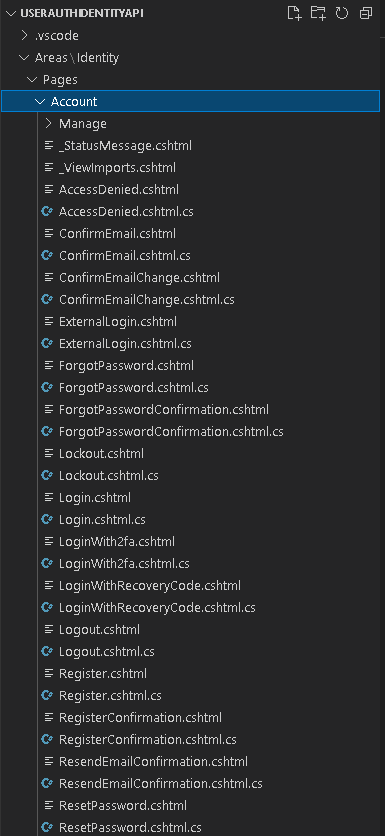Image resolution: width=385 pixels, height=836 pixels.
Task: Collapse the USERAUTHIDENTITYAPI root section
Action: click(11, 14)
